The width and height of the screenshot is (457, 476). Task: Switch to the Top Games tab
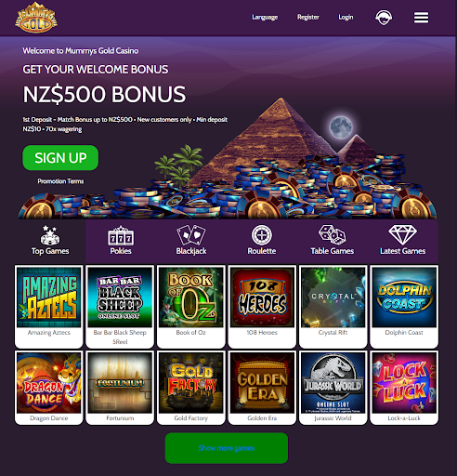[x=50, y=241]
